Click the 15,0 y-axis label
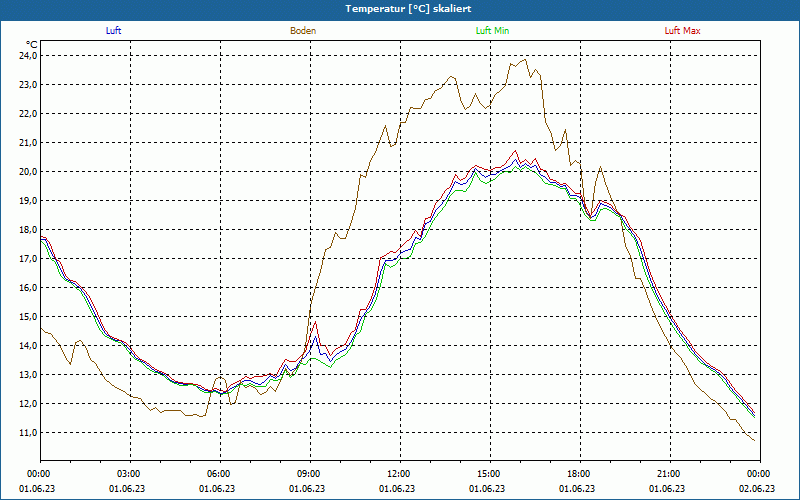800x500 pixels. pyautogui.click(x=29, y=317)
